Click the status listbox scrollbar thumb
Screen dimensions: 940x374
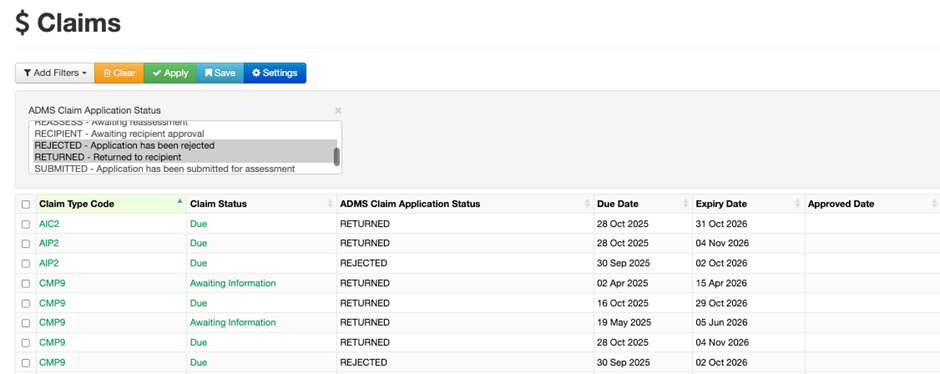(337, 156)
